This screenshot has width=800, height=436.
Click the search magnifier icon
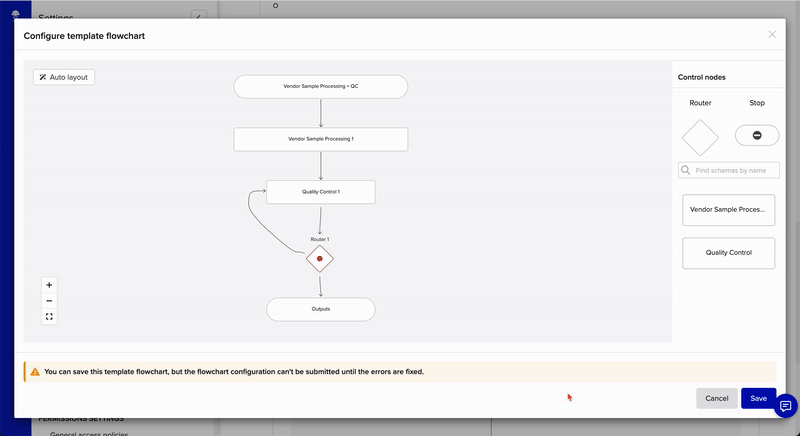point(686,170)
